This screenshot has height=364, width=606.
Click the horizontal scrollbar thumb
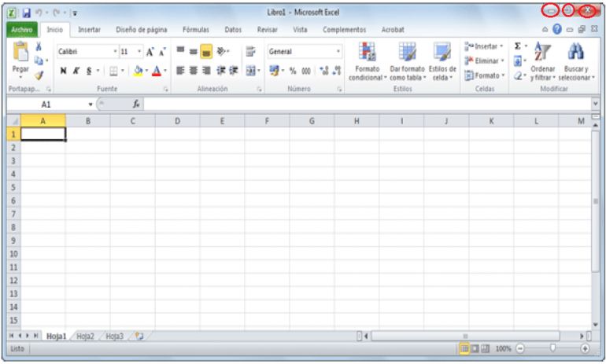[465, 336]
